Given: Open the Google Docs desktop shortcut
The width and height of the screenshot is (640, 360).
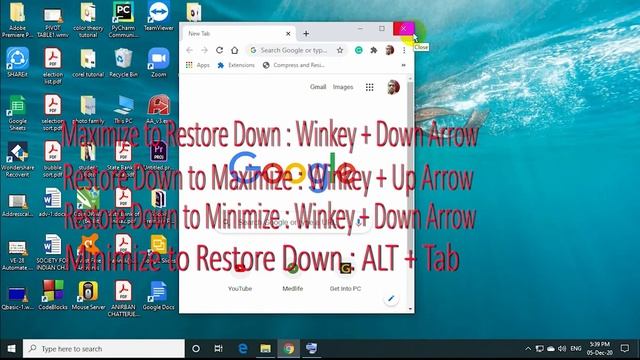Looking at the screenshot, I should pos(159,295).
